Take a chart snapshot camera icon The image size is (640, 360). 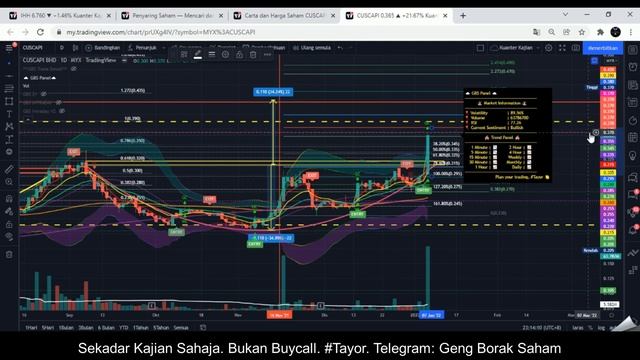[x=576, y=48]
